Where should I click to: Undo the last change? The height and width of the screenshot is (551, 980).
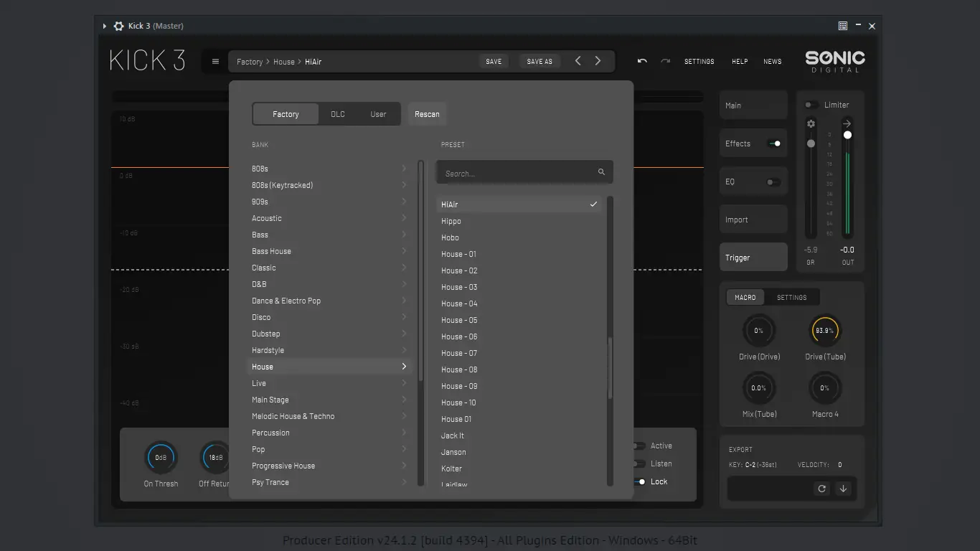[642, 62]
